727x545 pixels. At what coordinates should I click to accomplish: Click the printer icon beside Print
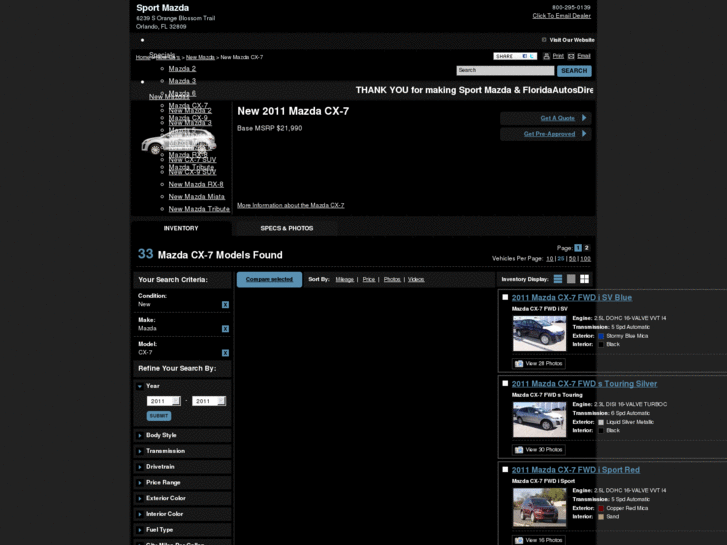click(546, 56)
